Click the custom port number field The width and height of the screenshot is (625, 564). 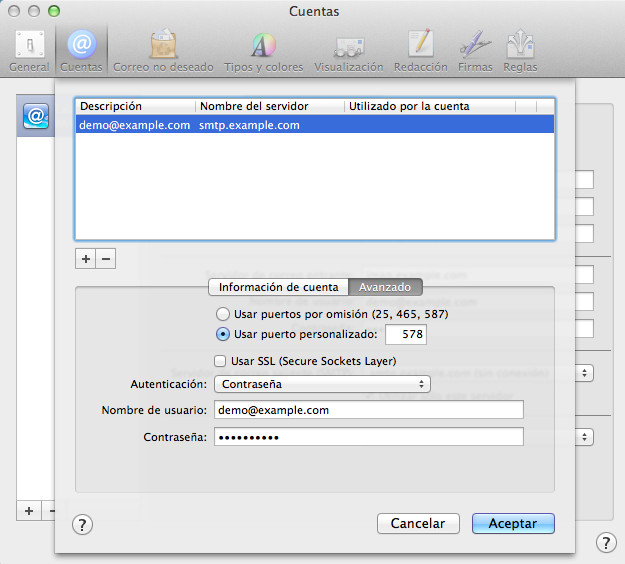pyautogui.click(x=405, y=334)
